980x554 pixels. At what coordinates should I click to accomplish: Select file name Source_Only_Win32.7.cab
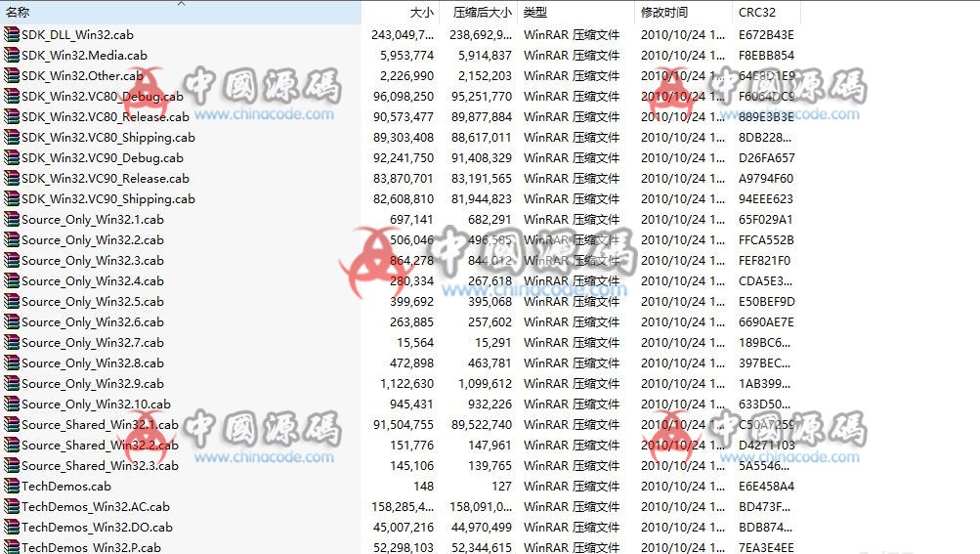point(93,343)
